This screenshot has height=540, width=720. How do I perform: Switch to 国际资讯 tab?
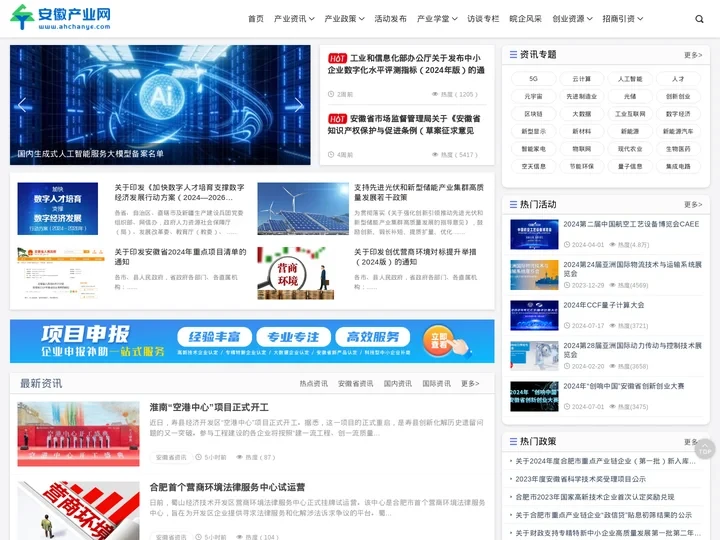(436, 383)
